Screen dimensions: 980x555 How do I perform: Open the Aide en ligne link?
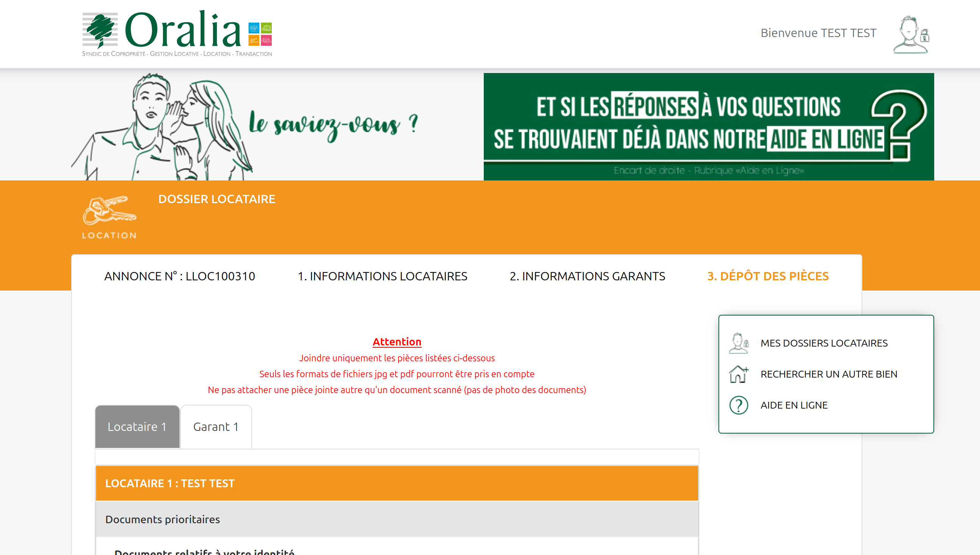click(794, 405)
